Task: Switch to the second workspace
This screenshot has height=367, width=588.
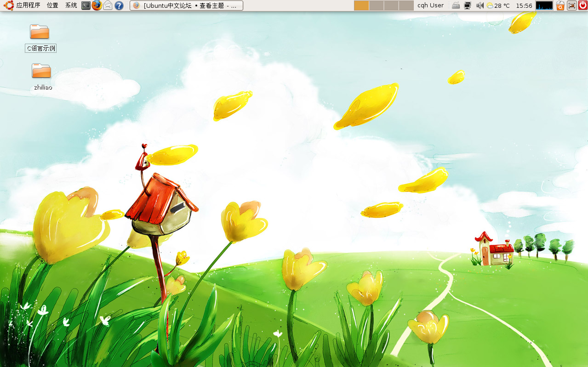Action: (377, 6)
